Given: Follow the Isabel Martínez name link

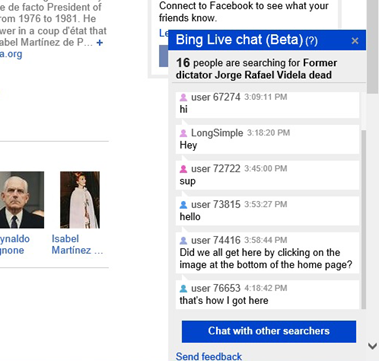Looking at the screenshot, I should click(x=77, y=244).
